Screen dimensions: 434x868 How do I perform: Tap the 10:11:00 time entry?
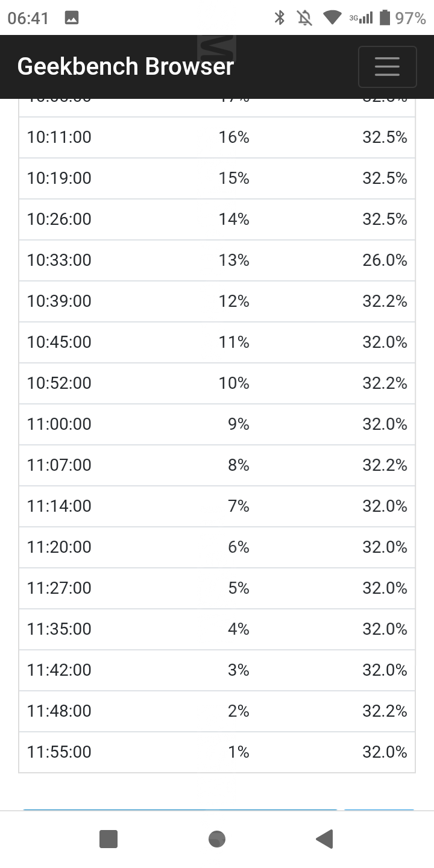(x=59, y=137)
